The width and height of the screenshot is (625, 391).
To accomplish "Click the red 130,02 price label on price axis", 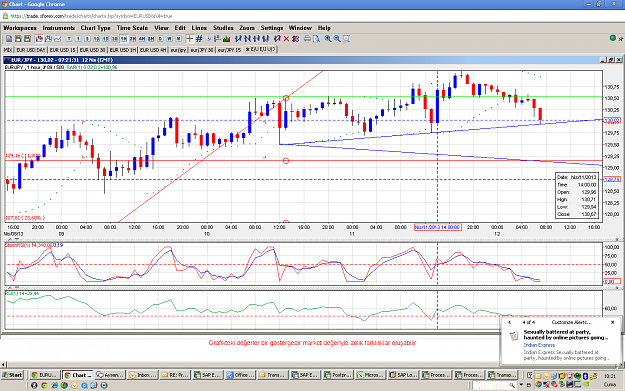I will coord(612,120).
